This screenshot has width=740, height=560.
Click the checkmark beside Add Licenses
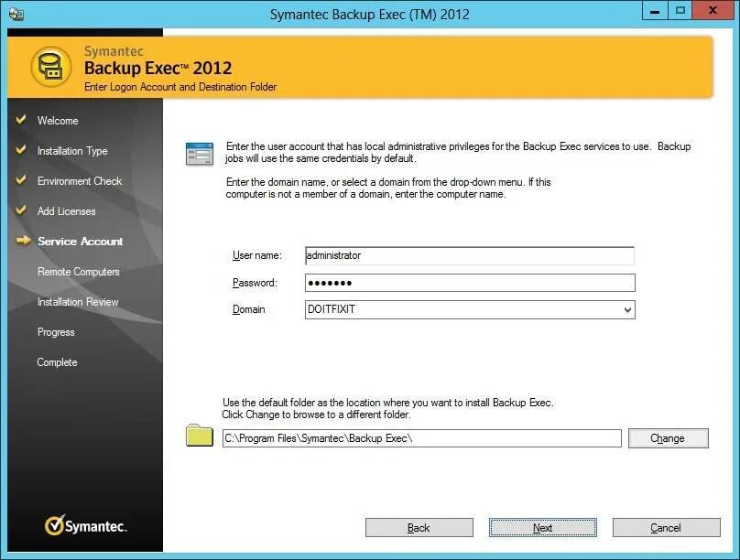[x=21, y=210]
